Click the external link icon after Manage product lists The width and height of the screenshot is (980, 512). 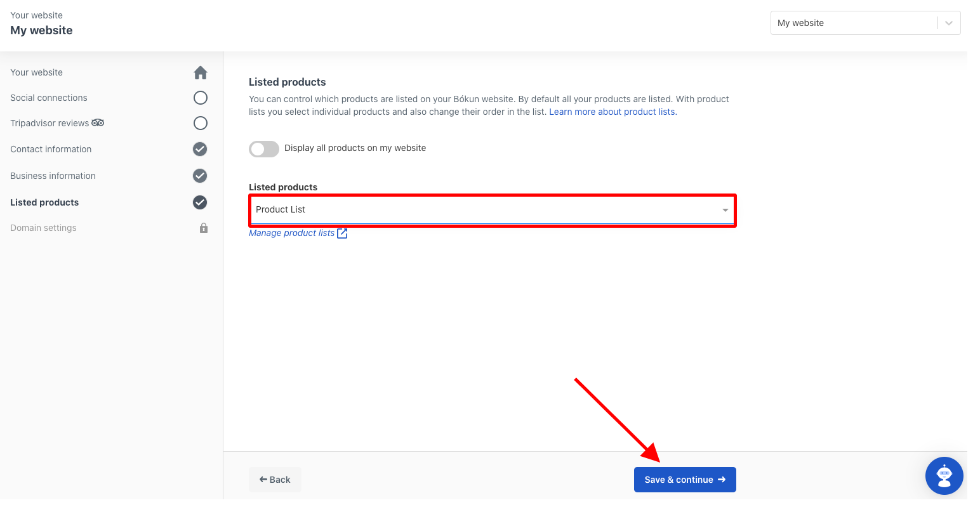click(x=342, y=233)
